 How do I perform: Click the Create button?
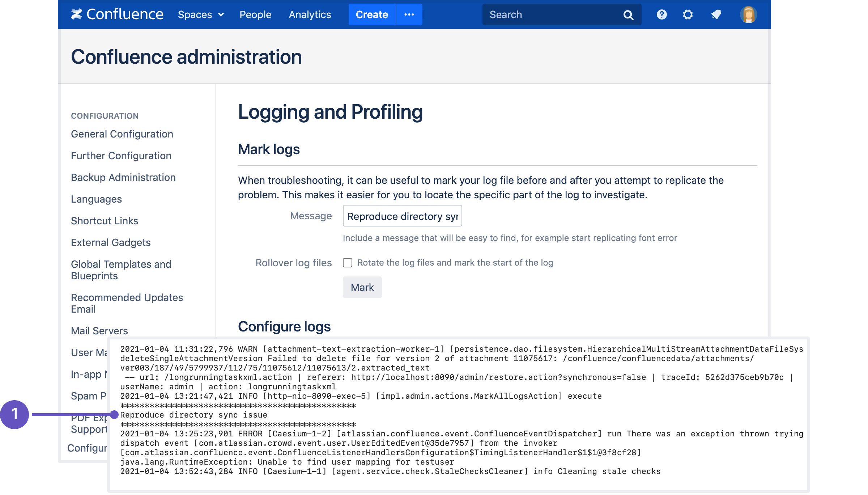(x=372, y=14)
